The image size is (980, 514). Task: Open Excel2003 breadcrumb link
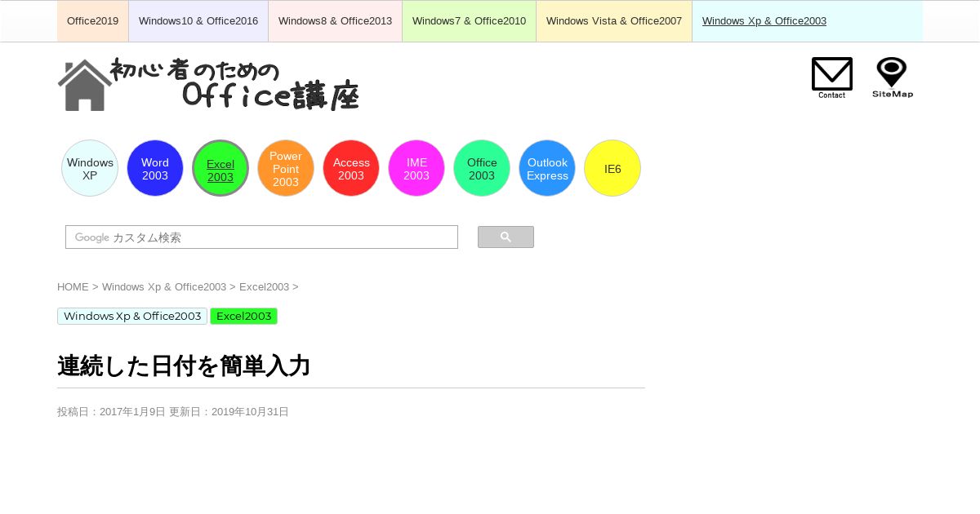(x=264, y=287)
